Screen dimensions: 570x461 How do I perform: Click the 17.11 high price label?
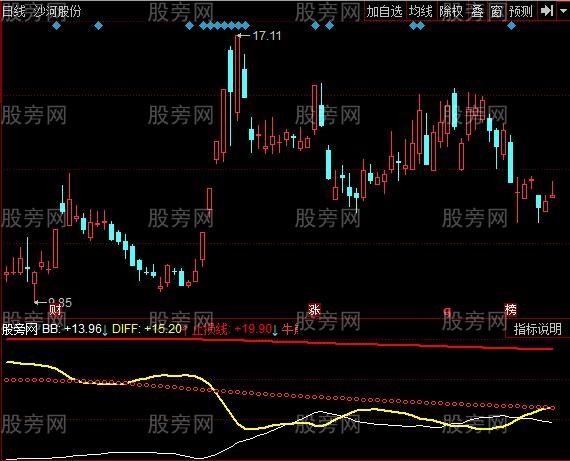[x=267, y=36]
